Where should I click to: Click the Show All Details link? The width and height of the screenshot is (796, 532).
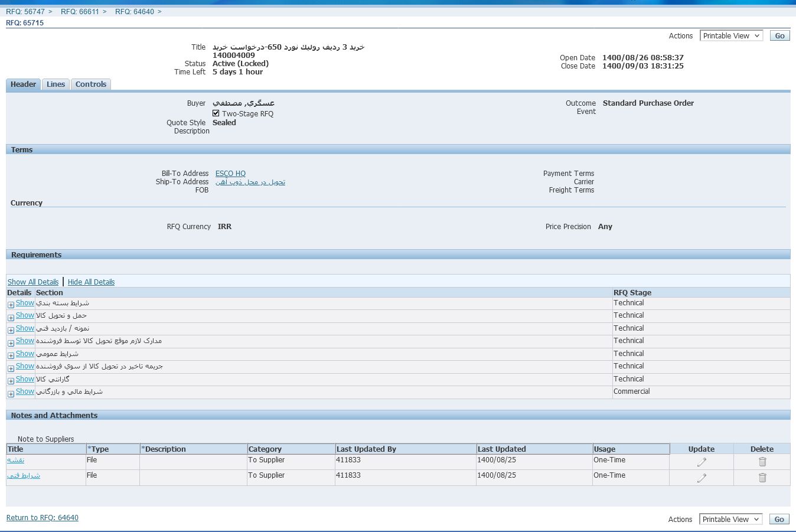(33, 282)
